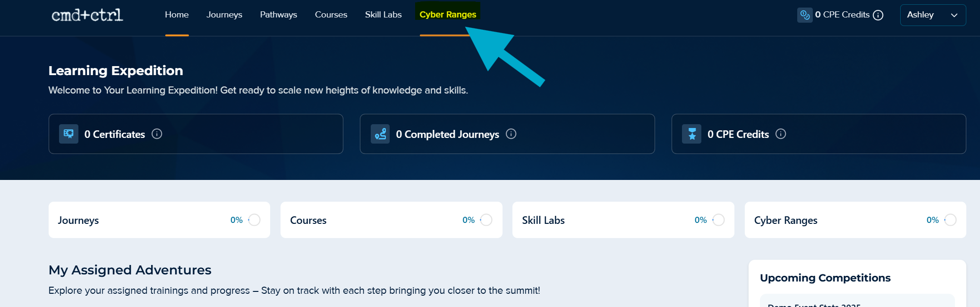Screen dimensions: 980x307
Task: Open the info icon beside header CPE Credits
Action: (x=878, y=15)
